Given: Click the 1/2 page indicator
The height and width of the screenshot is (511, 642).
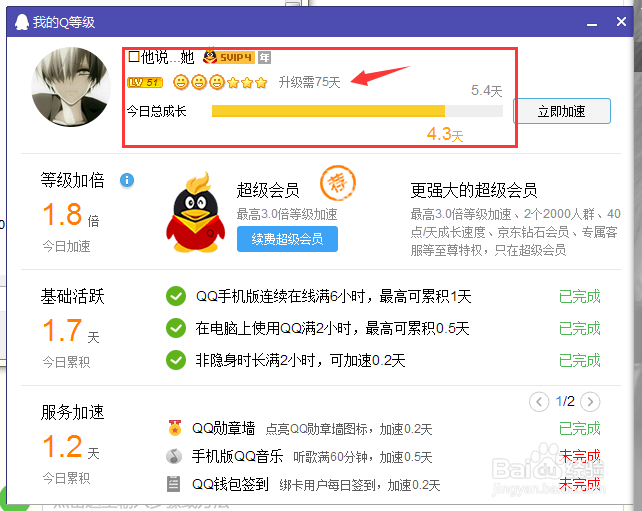Looking at the screenshot, I should [x=565, y=401].
